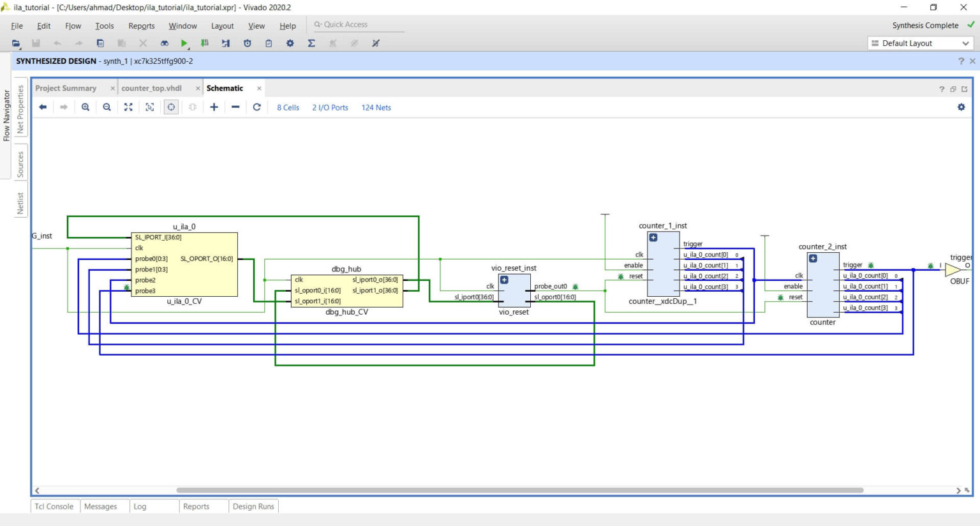The height and width of the screenshot is (526, 980).
Task: Expand the counter_2_inst block
Action: (x=812, y=259)
